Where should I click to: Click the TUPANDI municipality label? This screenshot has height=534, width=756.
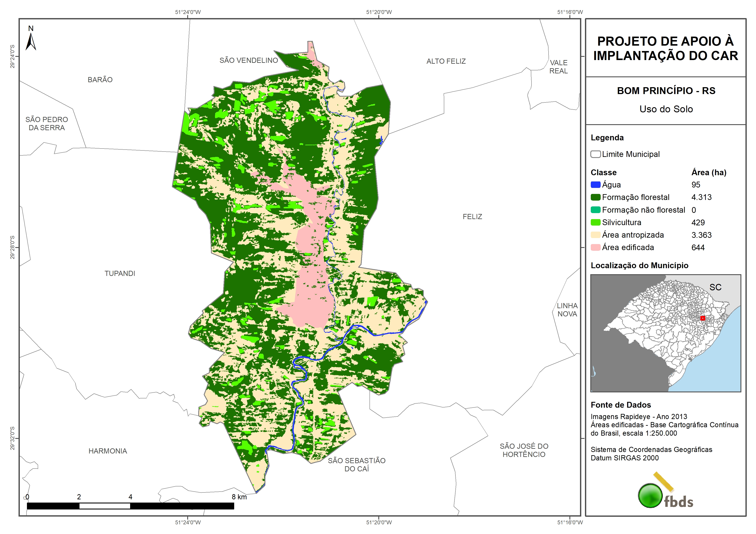click(x=120, y=273)
